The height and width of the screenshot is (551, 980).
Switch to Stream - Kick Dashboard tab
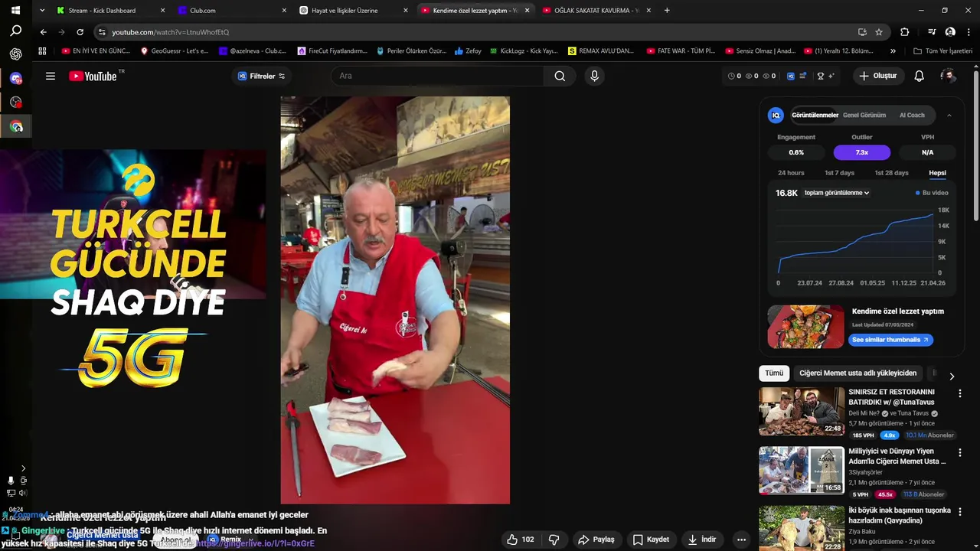111,11
